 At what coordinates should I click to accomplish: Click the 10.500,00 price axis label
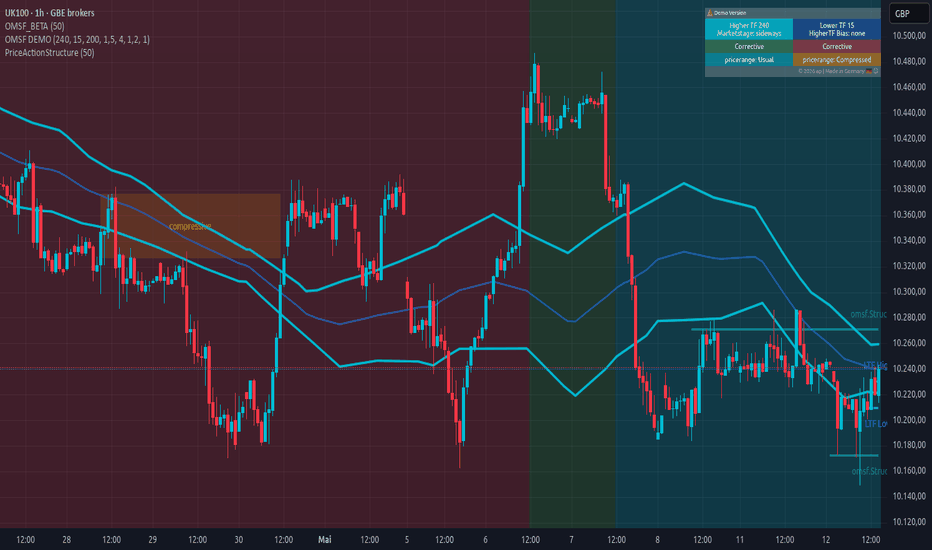[909, 36]
